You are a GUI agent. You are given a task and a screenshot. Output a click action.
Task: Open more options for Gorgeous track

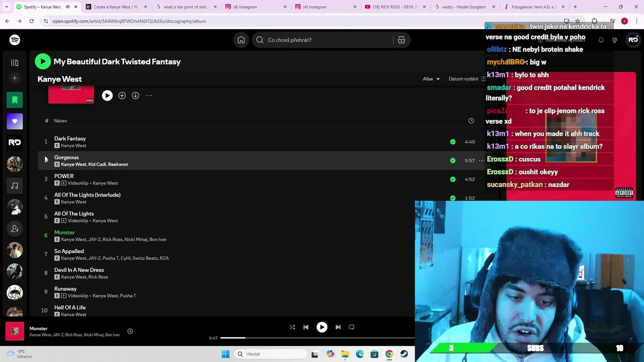481,160
